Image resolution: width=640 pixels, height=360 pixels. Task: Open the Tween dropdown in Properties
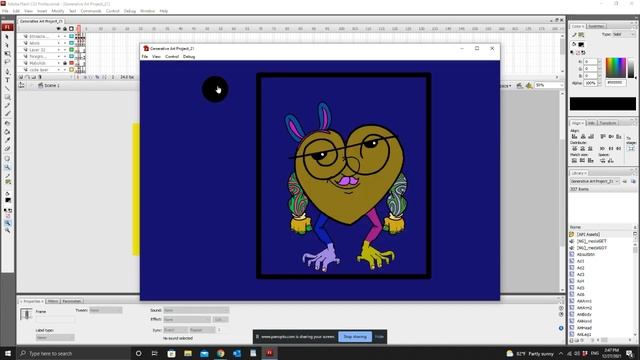click(x=106, y=310)
